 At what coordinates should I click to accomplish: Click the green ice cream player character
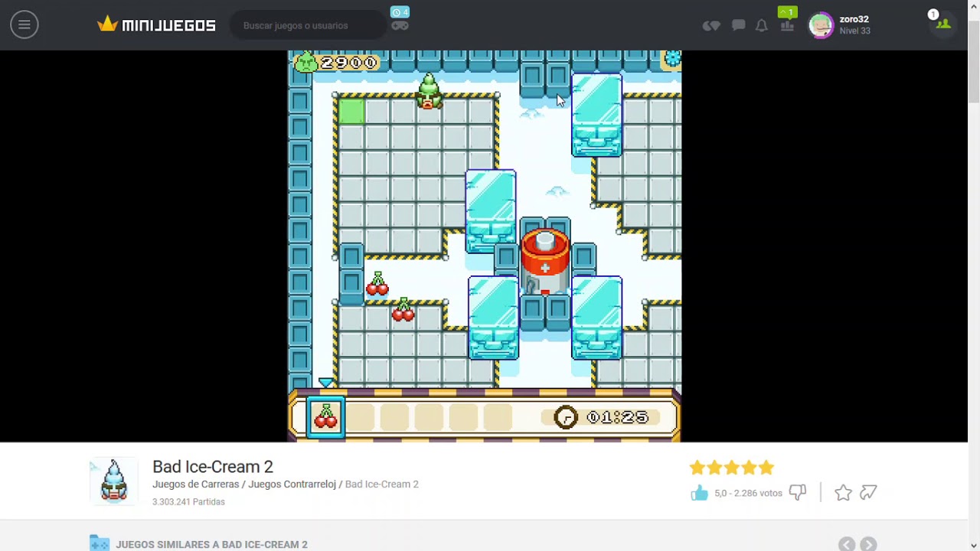[429, 92]
